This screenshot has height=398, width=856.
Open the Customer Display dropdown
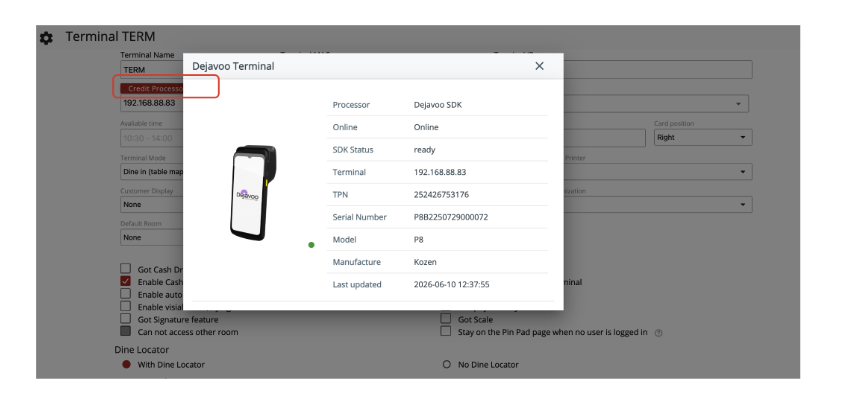tap(152, 205)
